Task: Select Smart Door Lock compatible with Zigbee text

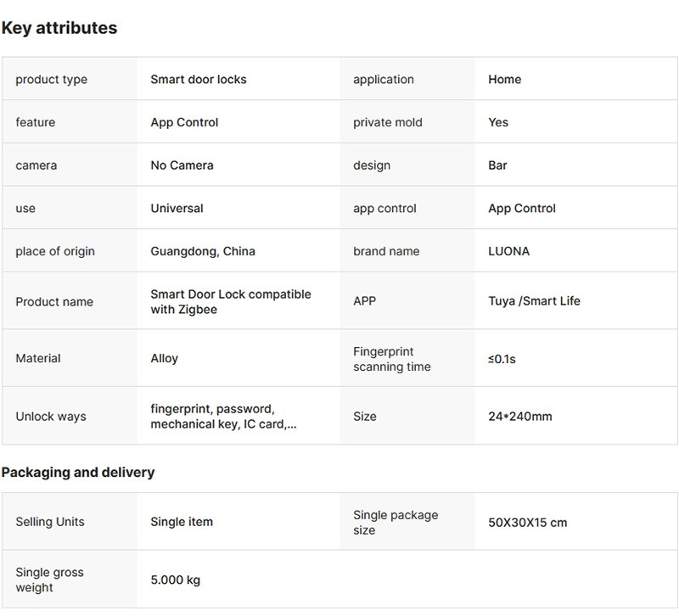Action: [230, 302]
